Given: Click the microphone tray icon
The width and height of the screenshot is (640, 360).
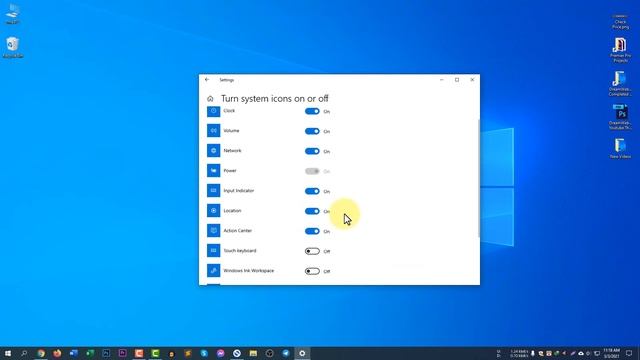Looking at the screenshot, I should click(533, 353).
